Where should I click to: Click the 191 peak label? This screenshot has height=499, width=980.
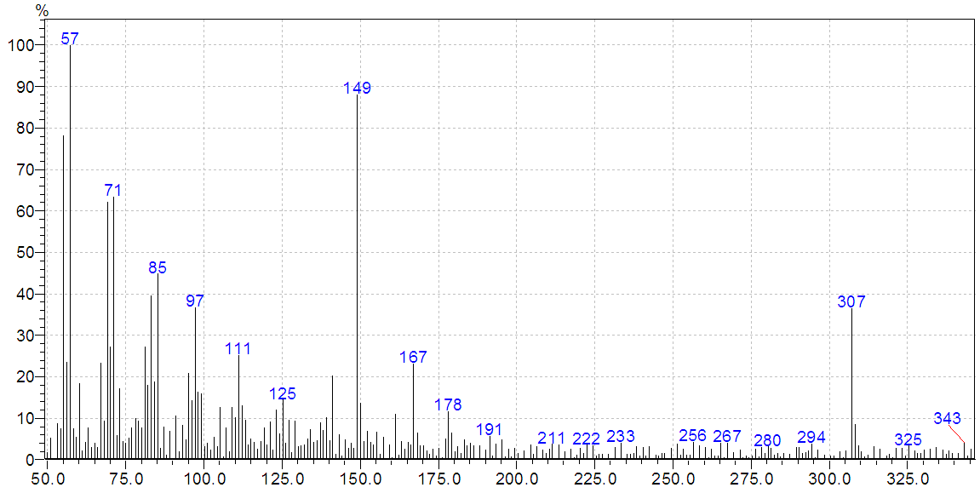click(490, 429)
